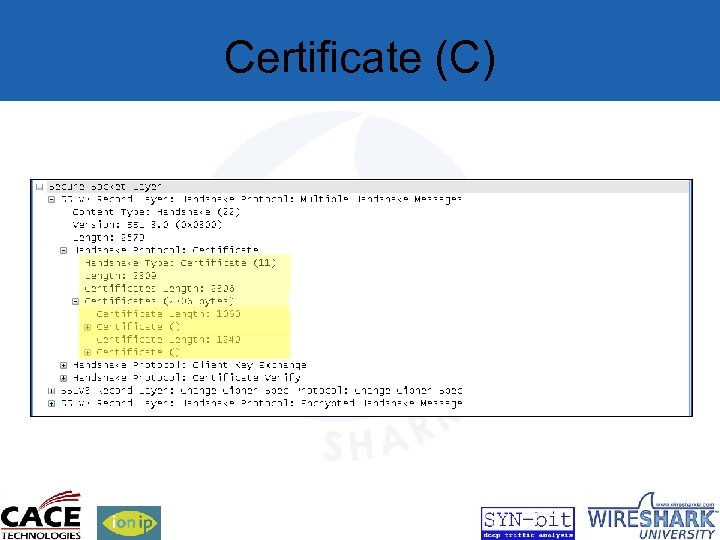This screenshot has height=540, width=720.
Task: Expand Handshake Protocol: Certificate Verify
Action: click(x=64, y=378)
